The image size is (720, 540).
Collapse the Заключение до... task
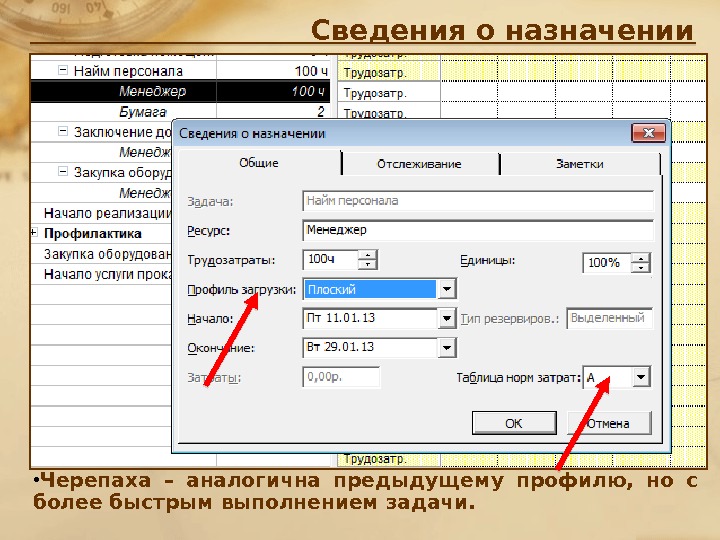(x=63, y=131)
